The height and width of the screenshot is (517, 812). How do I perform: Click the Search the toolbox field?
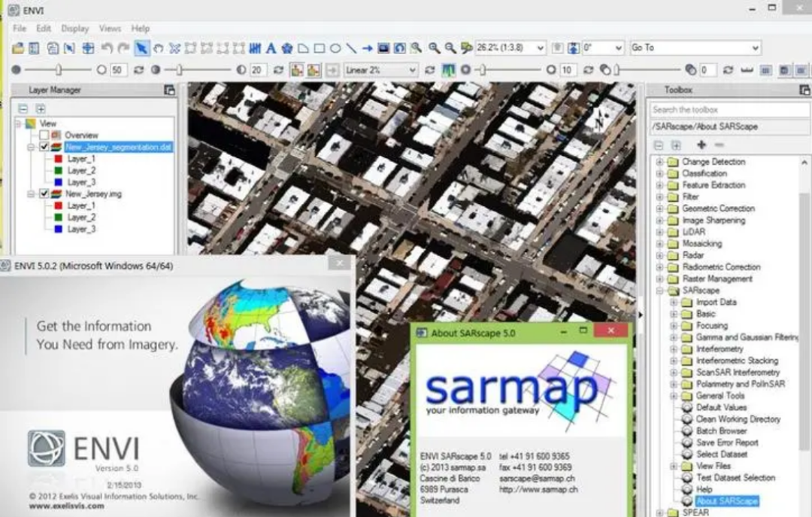tap(729, 109)
